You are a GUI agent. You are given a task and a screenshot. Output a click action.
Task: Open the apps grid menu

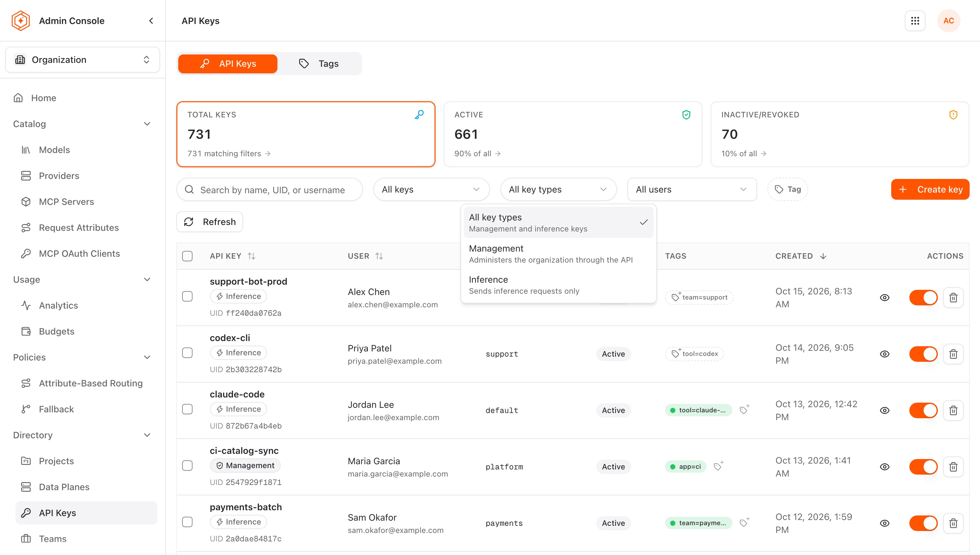coord(915,20)
